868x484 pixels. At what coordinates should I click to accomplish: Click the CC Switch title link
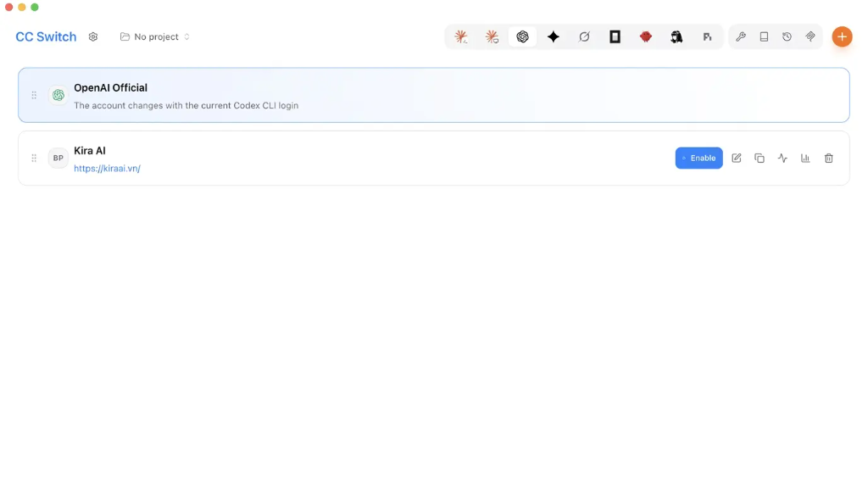46,36
